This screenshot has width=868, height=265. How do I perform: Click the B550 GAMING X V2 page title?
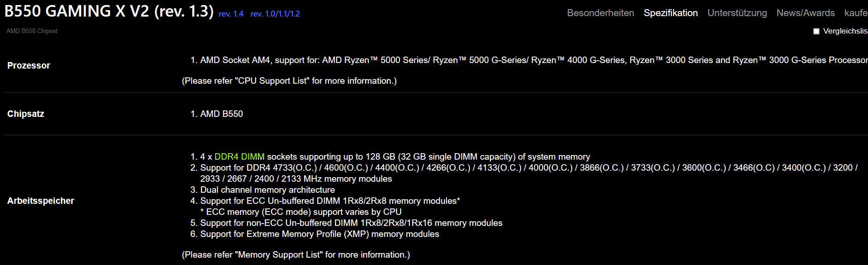pos(109,11)
